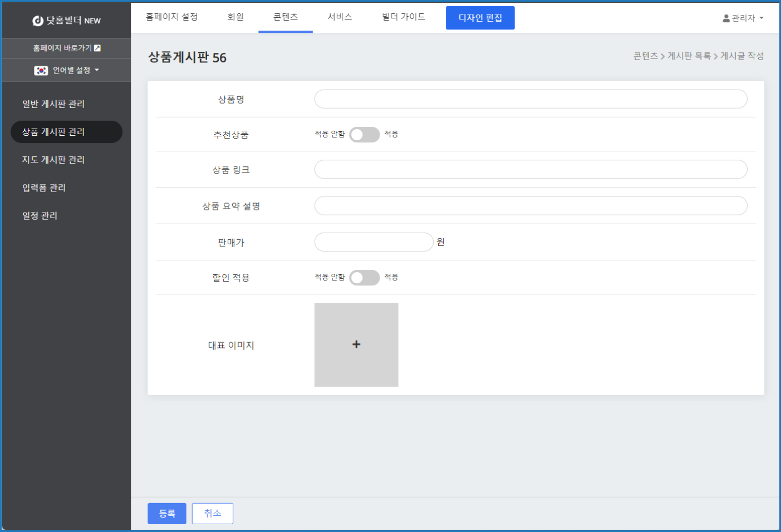The width and height of the screenshot is (781, 532).
Task: Click the 관리자 user profile icon
Action: pyautogui.click(x=726, y=18)
